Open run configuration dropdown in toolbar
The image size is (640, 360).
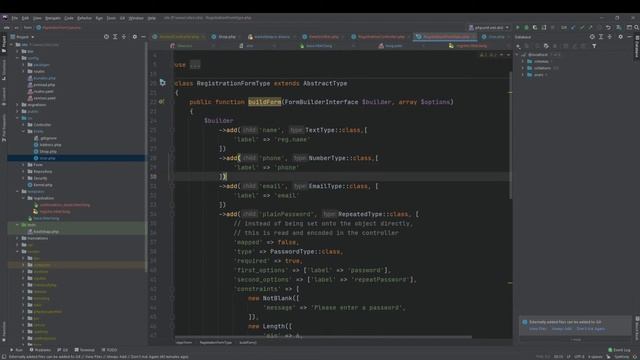pos(489,27)
